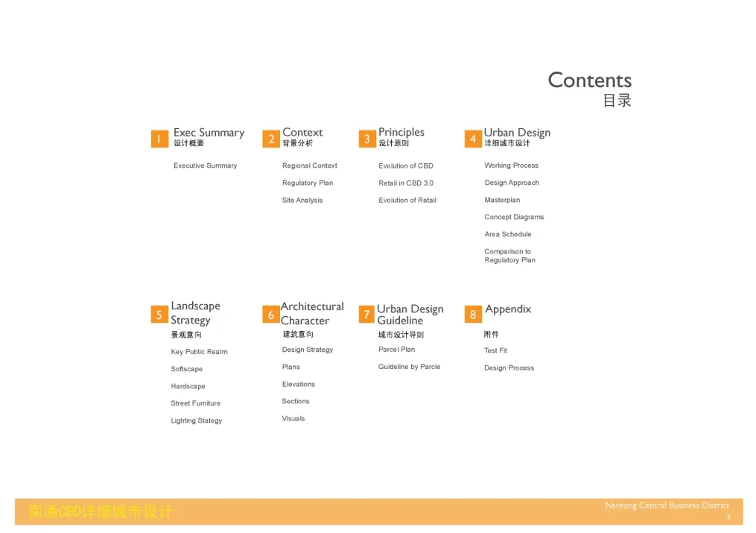Click the Test Fit entry
The width and height of the screenshot is (756, 533).
tap(495, 350)
